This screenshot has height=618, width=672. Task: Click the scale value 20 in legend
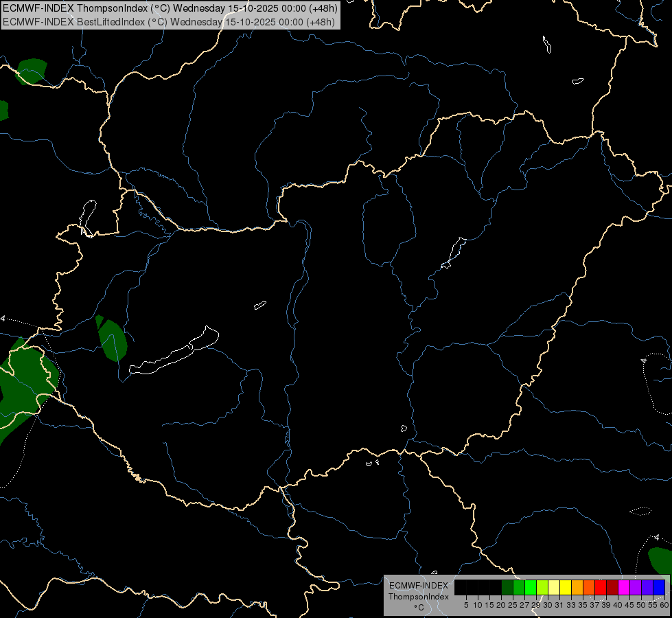tap(501, 605)
